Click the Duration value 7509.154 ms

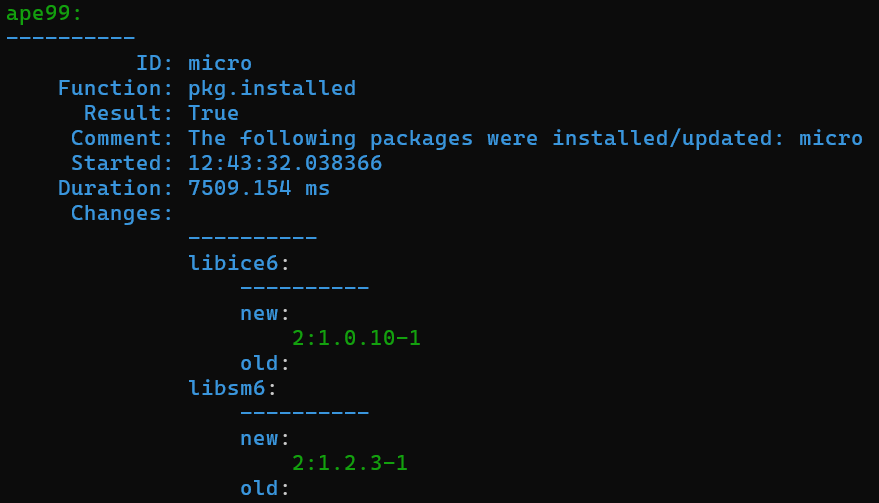pos(259,188)
